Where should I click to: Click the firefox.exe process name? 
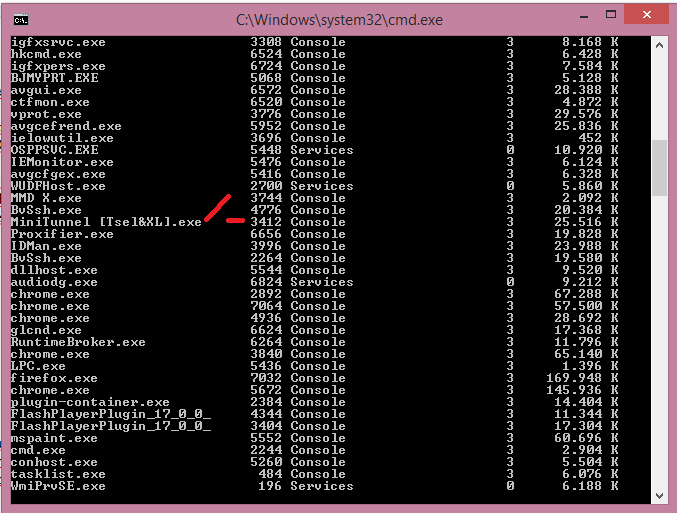click(x=54, y=378)
